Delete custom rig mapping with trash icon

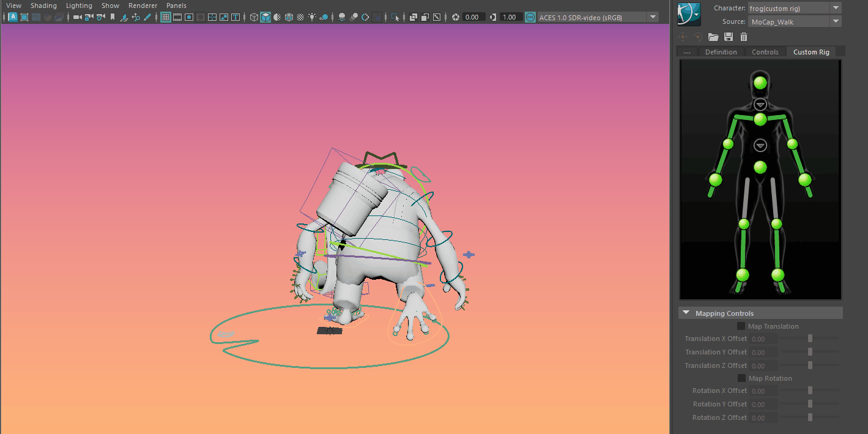pyautogui.click(x=744, y=37)
